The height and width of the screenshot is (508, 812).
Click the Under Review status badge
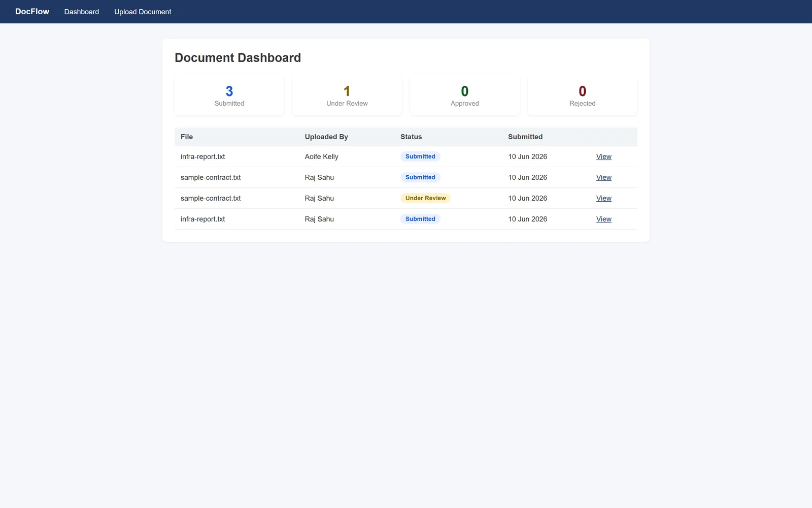pyautogui.click(x=425, y=198)
